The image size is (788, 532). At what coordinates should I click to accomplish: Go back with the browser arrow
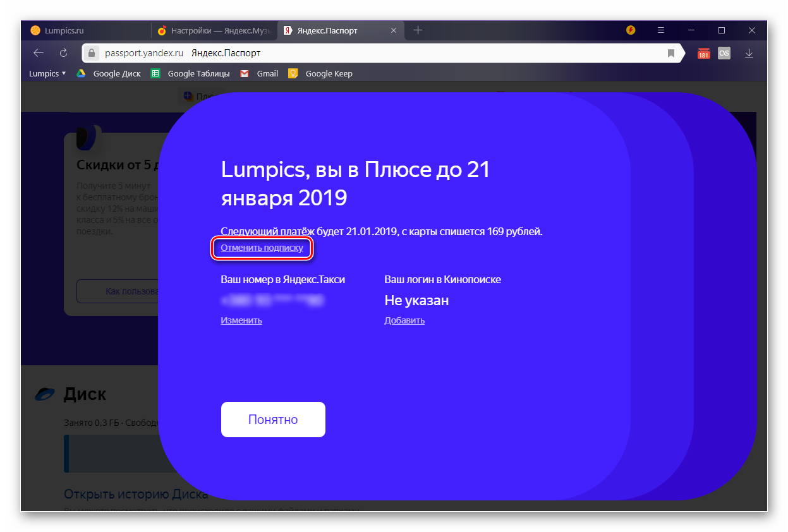click(x=39, y=53)
